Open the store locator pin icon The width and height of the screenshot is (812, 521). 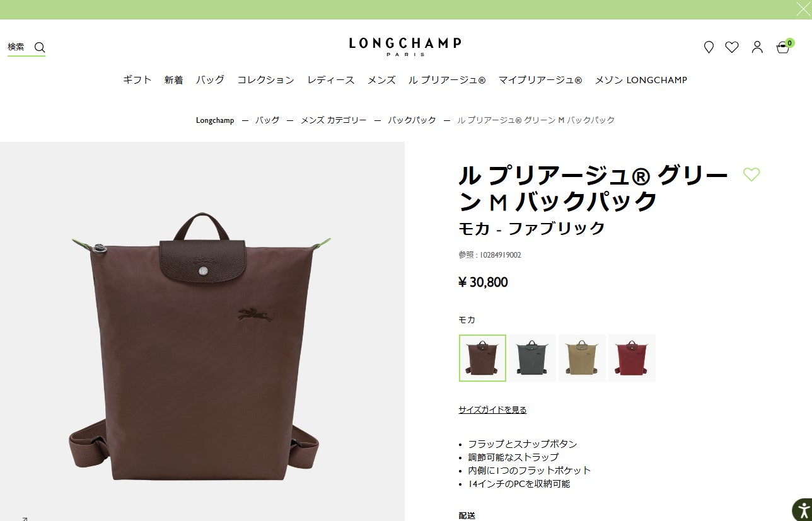coord(709,47)
